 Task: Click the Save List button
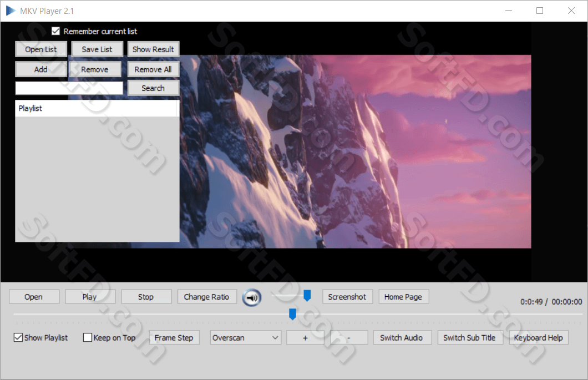[x=97, y=49]
